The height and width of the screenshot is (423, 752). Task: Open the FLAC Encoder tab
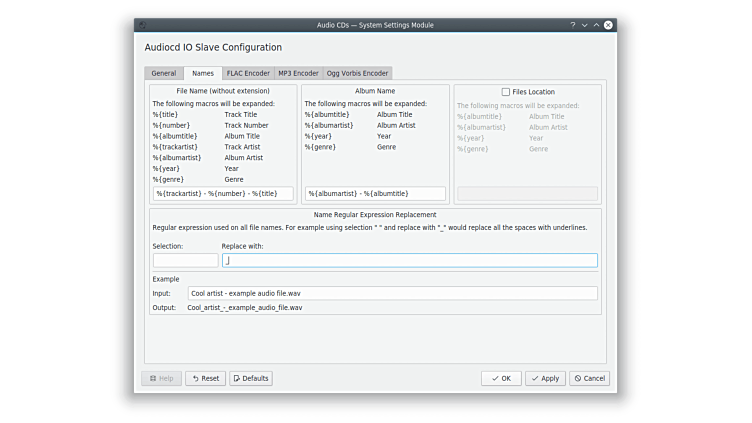[x=247, y=73]
